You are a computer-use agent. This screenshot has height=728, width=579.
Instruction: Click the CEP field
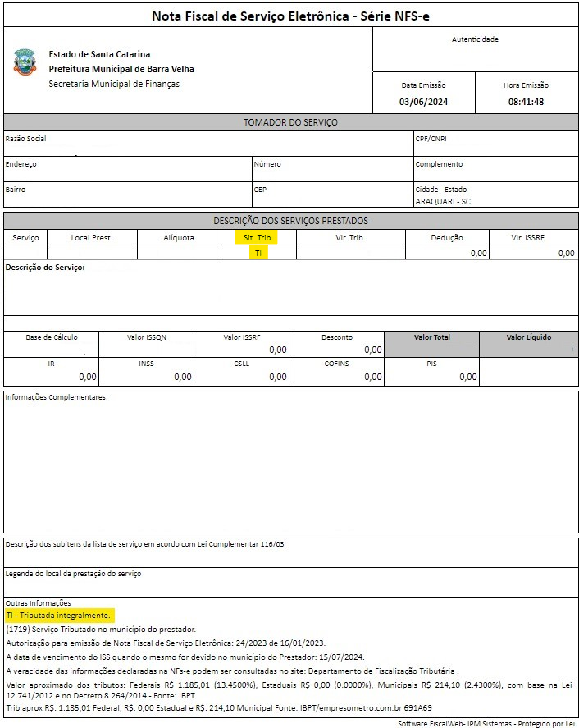(x=332, y=195)
